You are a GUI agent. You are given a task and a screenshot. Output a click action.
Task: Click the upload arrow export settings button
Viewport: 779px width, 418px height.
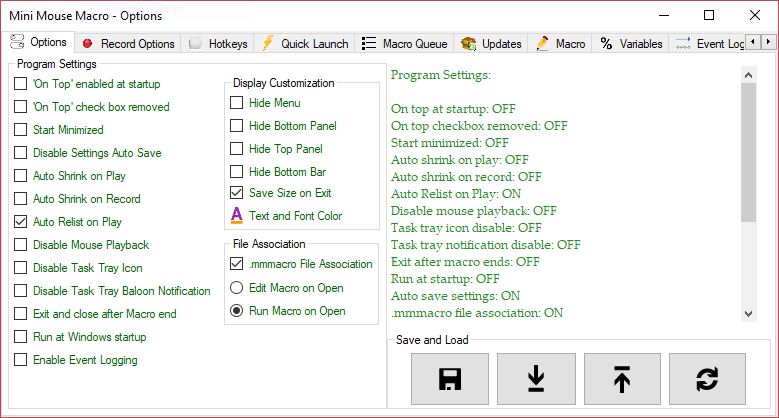point(621,379)
